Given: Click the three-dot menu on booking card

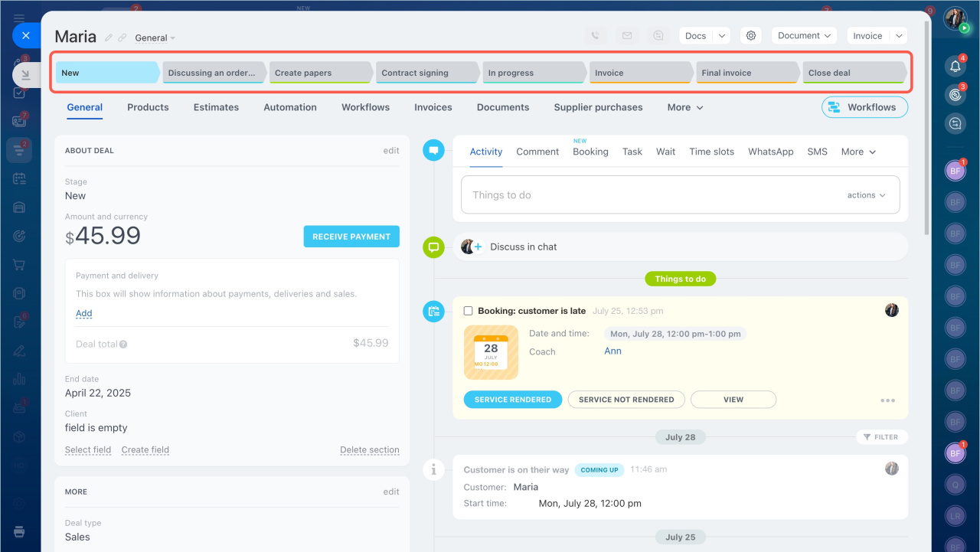Looking at the screenshot, I should (887, 400).
